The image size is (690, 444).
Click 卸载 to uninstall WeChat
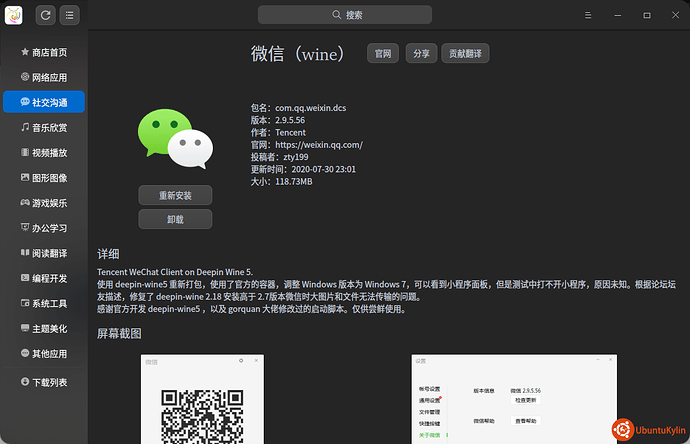(175, 219)
